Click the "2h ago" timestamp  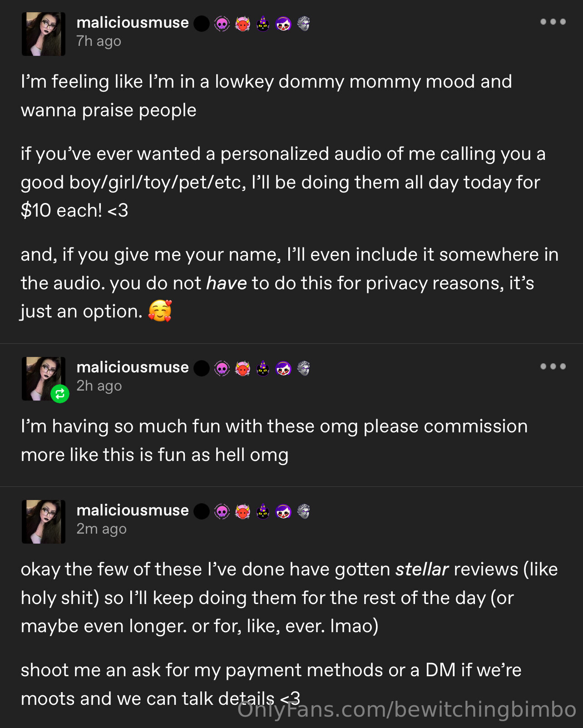(x=99, y=386)
